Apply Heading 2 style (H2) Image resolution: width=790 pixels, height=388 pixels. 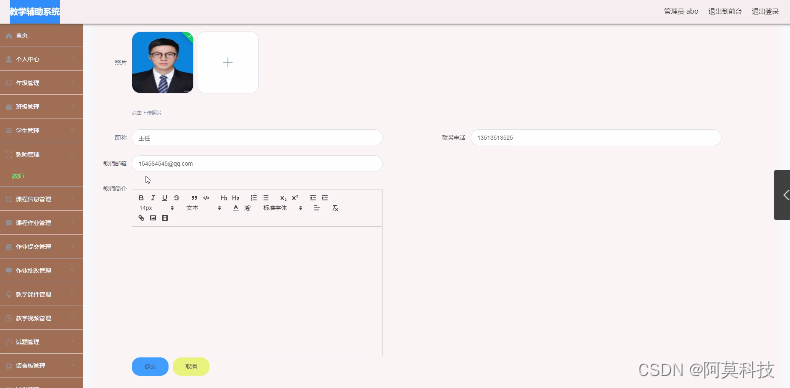235,198
